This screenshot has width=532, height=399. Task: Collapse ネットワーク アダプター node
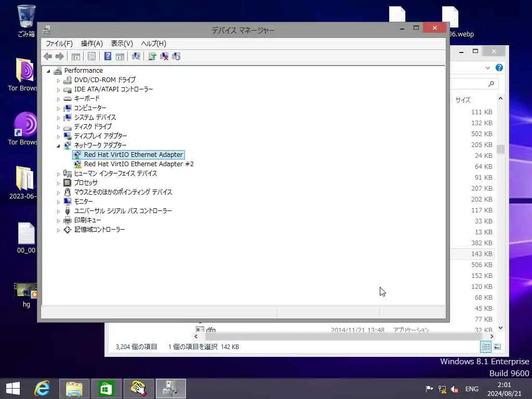58,146
